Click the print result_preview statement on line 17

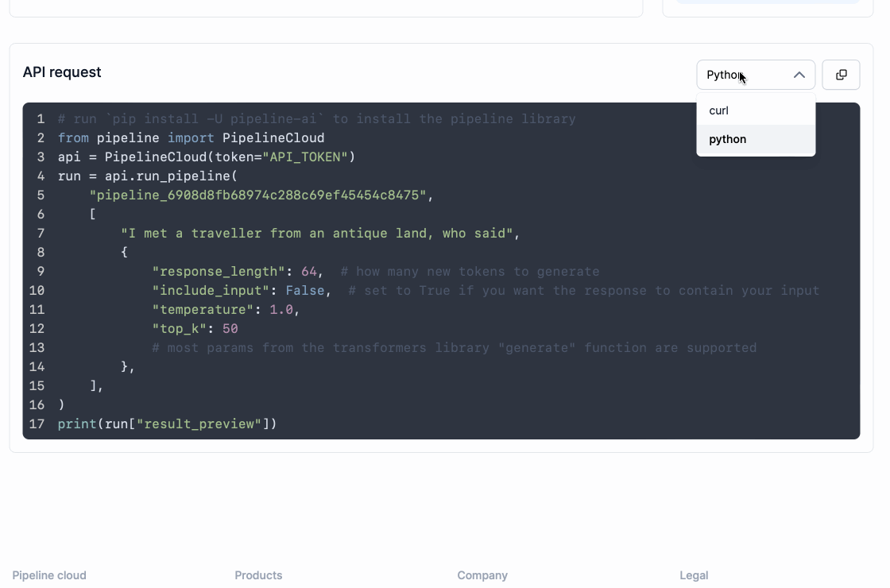167,424
